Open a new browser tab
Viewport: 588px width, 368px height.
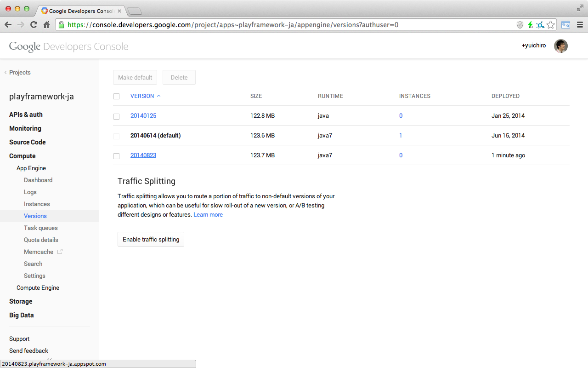134,11
